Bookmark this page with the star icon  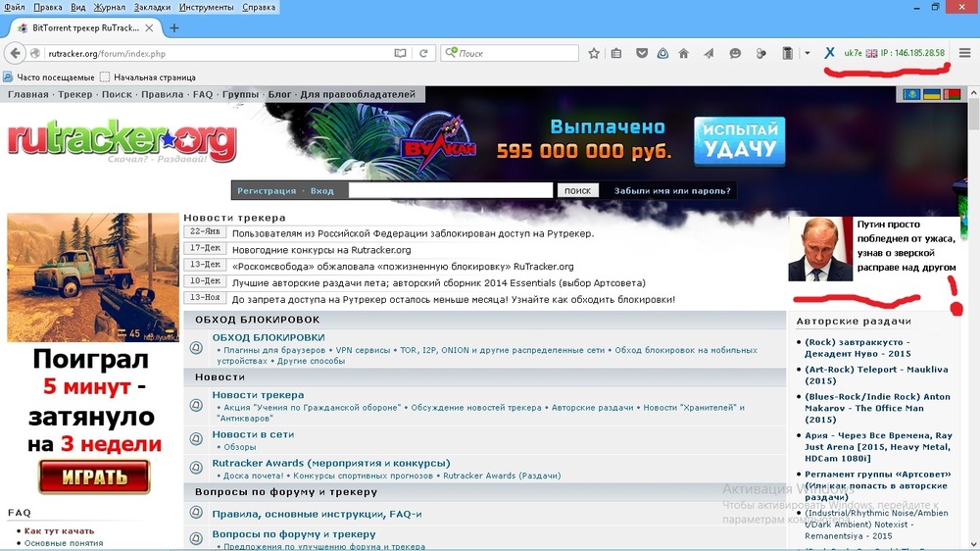pos(594,53)
